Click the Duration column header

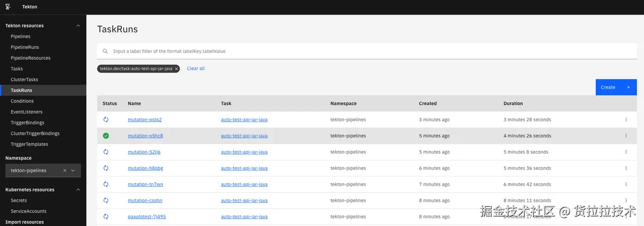(x=513, y=103)
